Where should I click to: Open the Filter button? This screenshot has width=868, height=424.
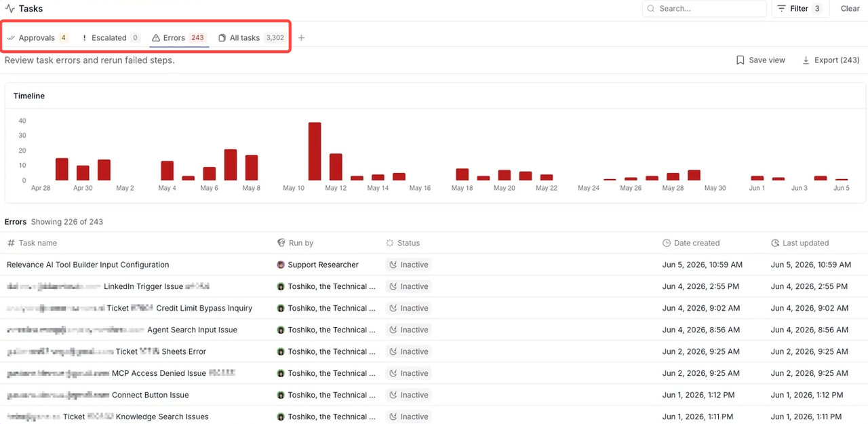[800, 9]
